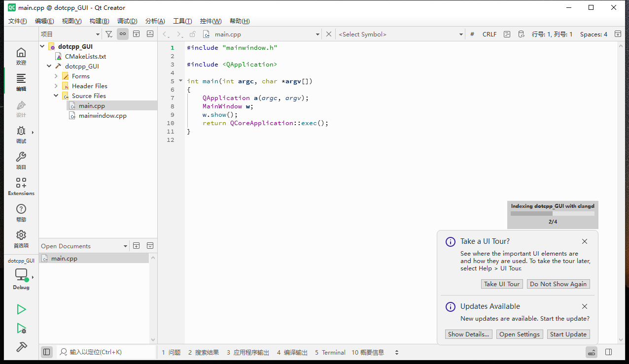Open output pane selector arrows in status bar
The width and height of the screenshot is (629, 364).
click(397, 353)
